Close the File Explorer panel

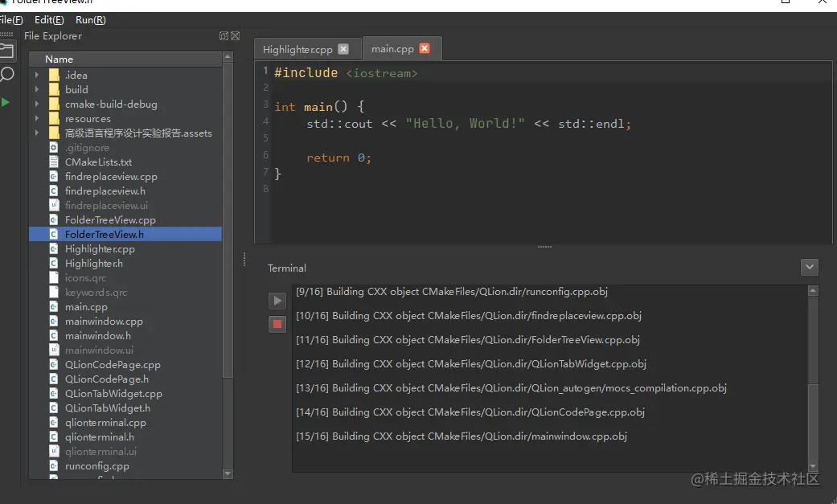click(x=236, y=36)
